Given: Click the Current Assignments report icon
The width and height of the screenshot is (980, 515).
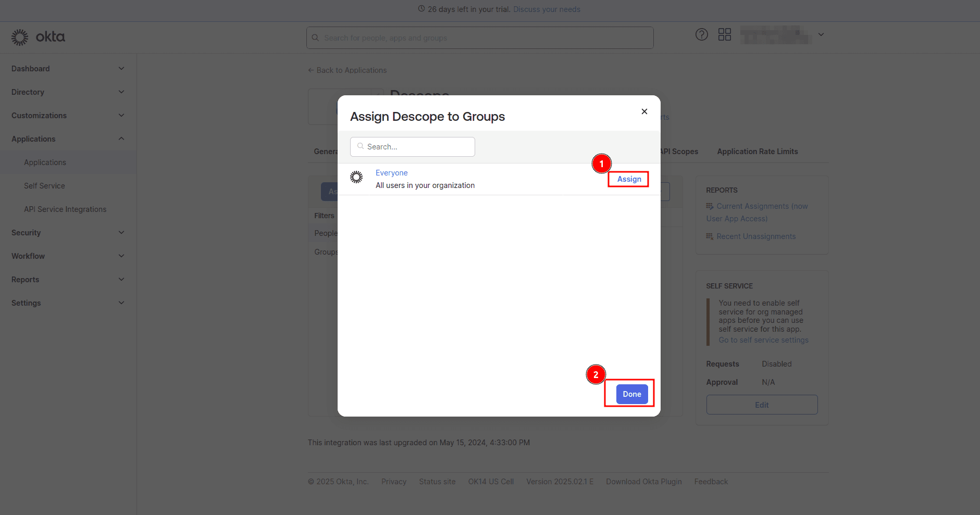Looking at the screenshot, I should coord(710,206).
